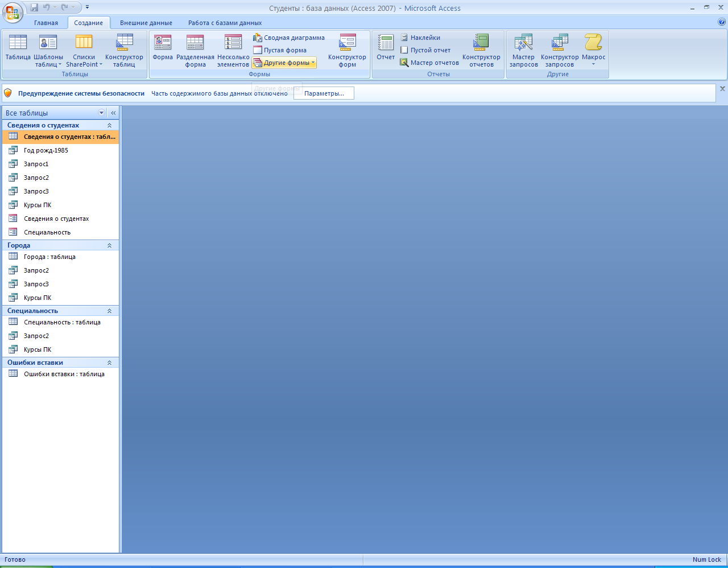Select Специальность : таблица
Viewport: 728px width, 568px height.
pyautogui.click(x=61, y=322)
